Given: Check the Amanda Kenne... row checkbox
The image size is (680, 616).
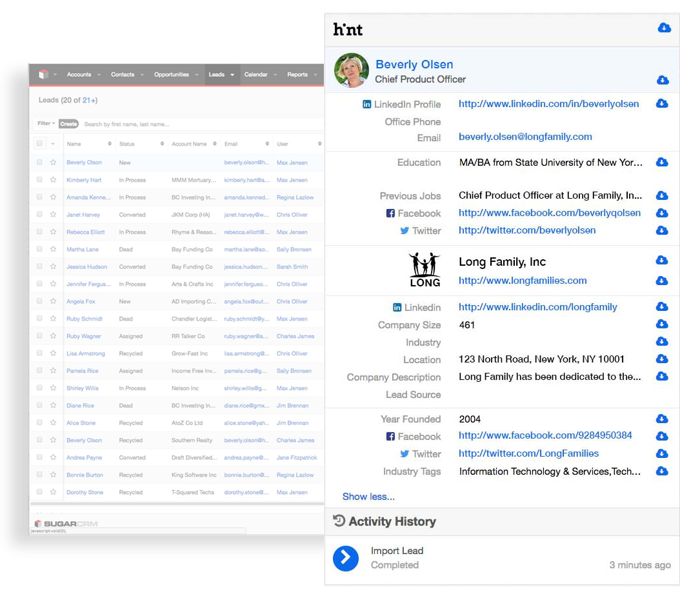Looking at the screenshot, I should point(39,197).
